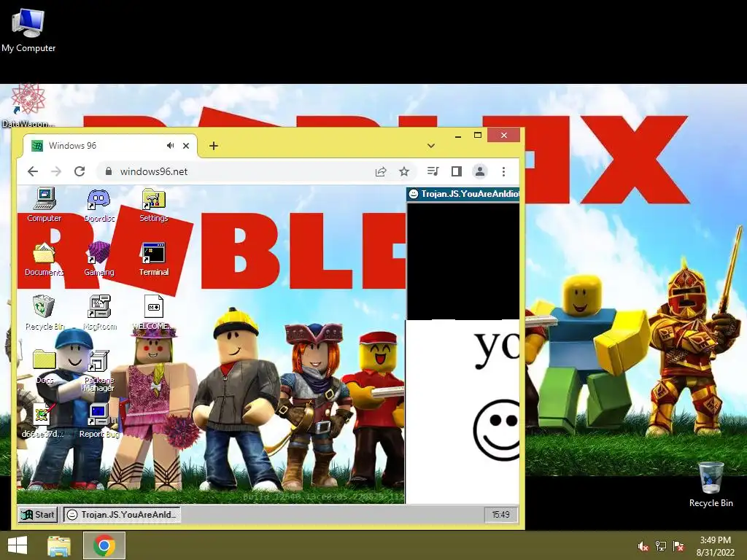Screen dimensions: 747x560
Task: Launch Terminal in Windows 96
Action: 153,259
